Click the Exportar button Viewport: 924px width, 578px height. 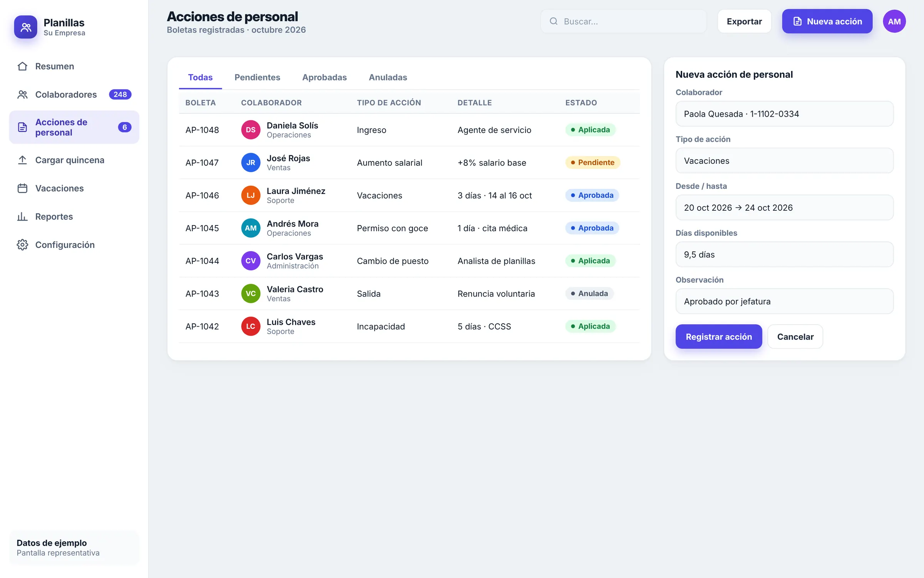[744, 21]
